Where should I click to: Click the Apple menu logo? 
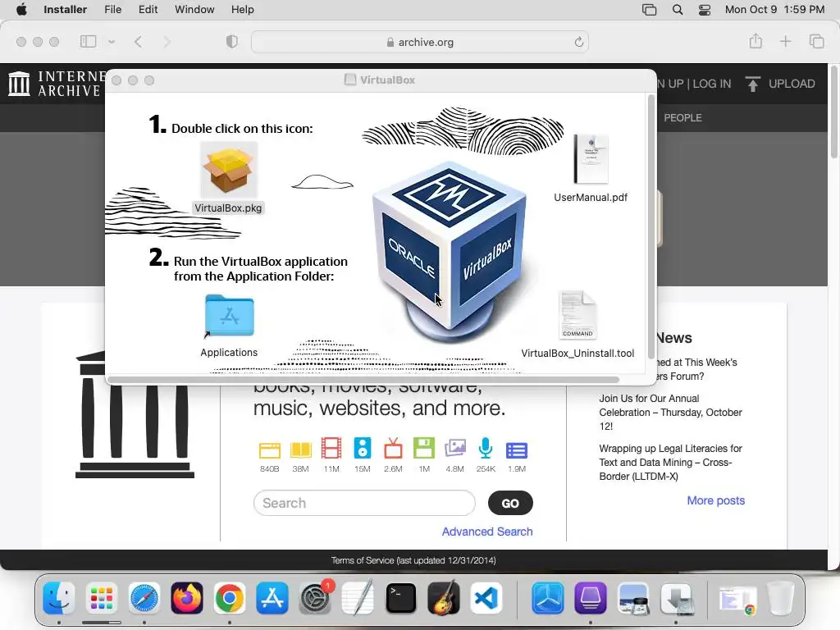point(21,10)
